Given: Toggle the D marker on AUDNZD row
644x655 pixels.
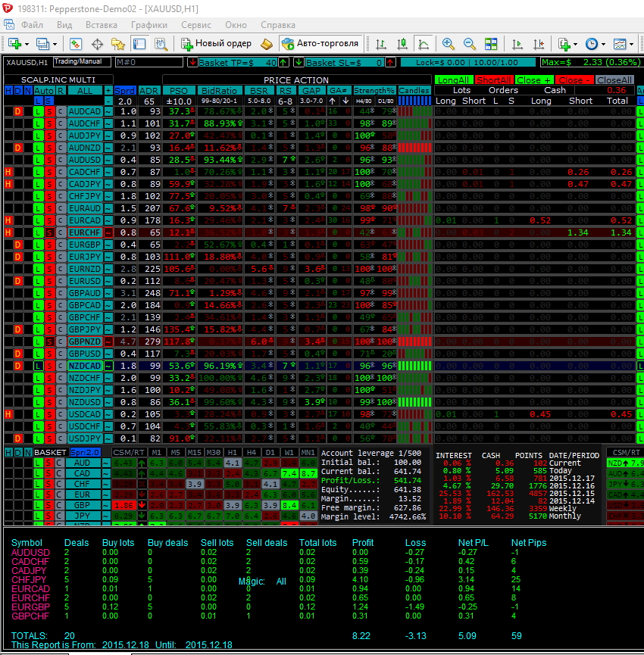Looking at the screenshot, I should tap(17, 148).
